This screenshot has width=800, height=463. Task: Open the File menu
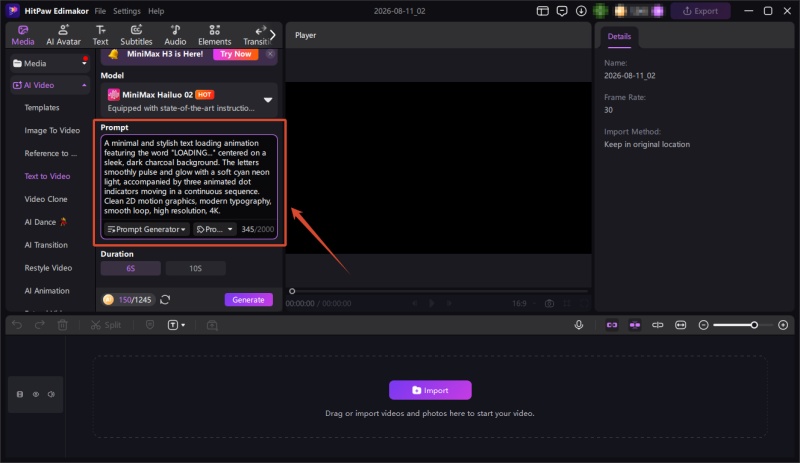pyautogui.click(x=100, y=11)
